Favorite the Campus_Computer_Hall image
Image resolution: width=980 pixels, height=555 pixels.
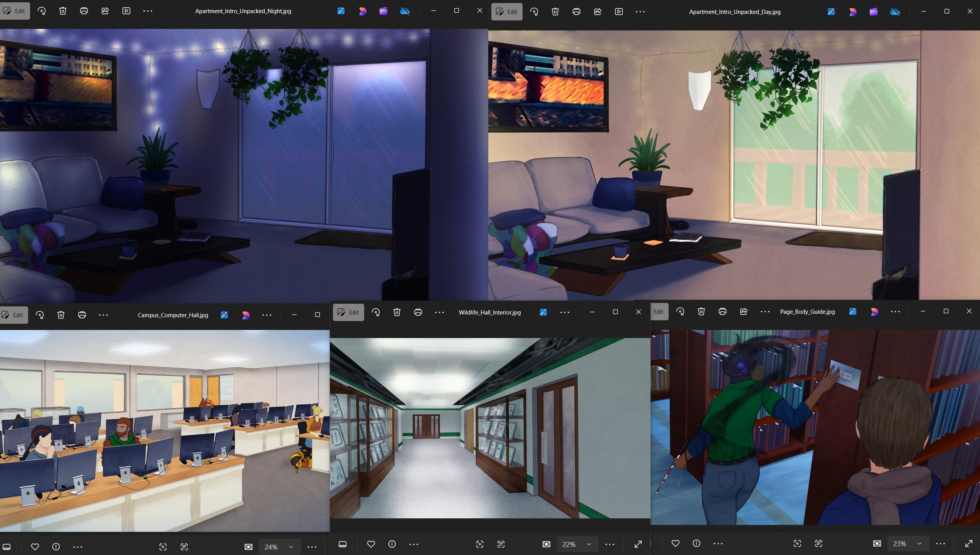pos(35,547)
